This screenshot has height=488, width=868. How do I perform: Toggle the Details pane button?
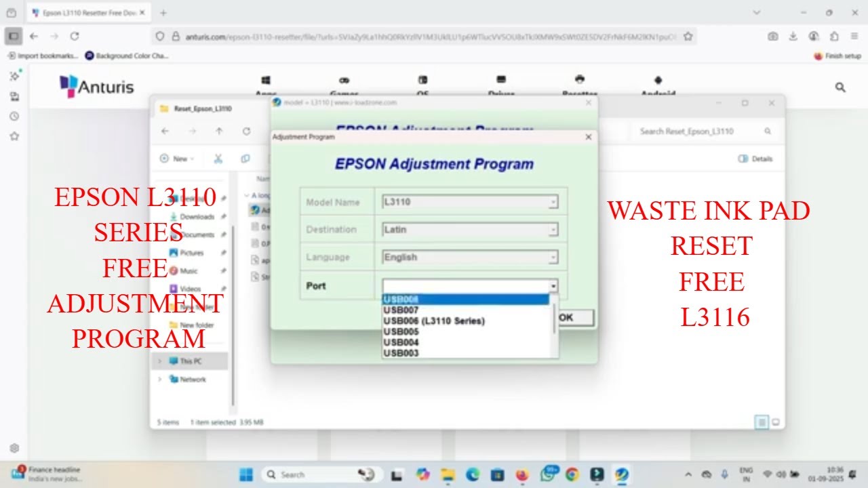pos(755,159)
